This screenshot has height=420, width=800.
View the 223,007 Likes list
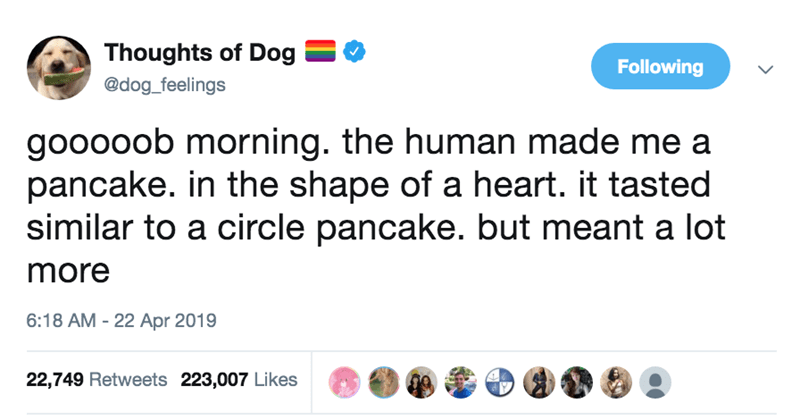[x=239, y=380]
